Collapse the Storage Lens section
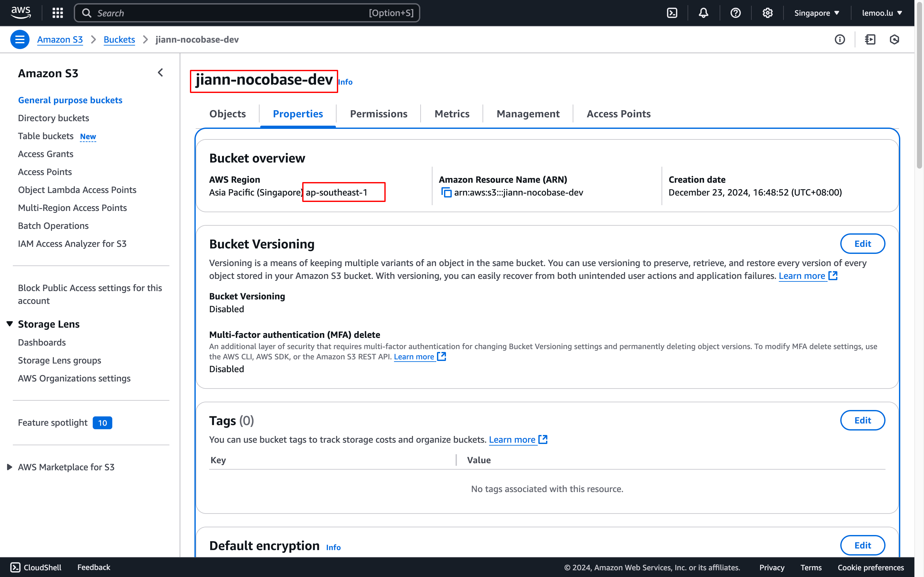This screenshot has height=577, width=924. (x=10, y=324)
